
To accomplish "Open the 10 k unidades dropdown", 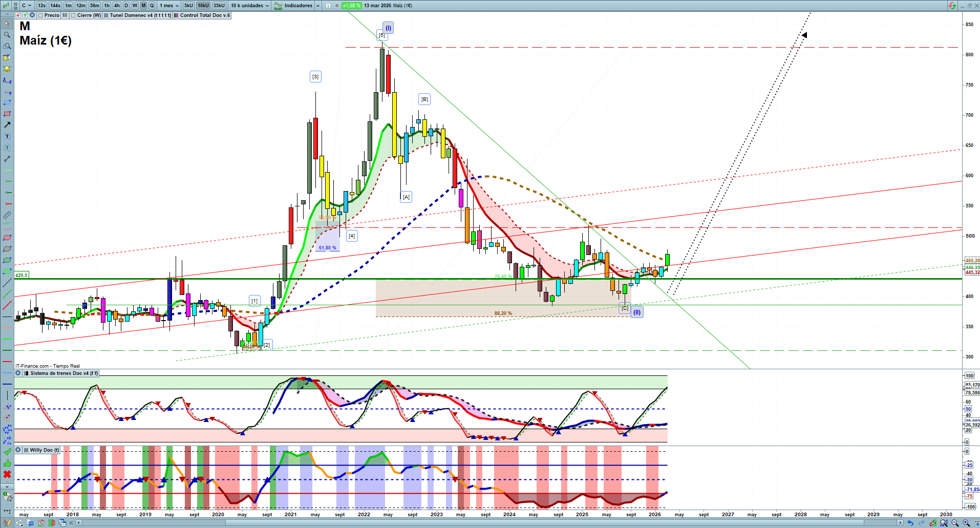I will (249, 6).
